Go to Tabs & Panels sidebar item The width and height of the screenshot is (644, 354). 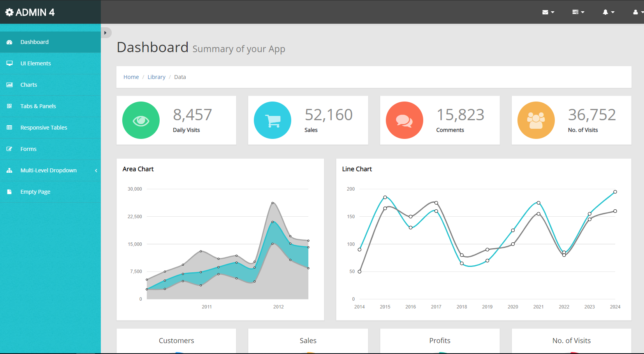[38, 106]
